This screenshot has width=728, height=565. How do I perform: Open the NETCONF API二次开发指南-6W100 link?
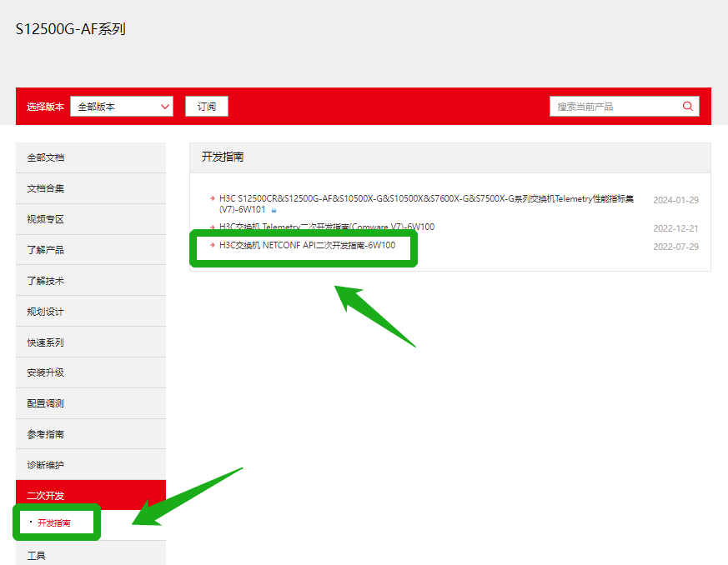tap(308, 245)
